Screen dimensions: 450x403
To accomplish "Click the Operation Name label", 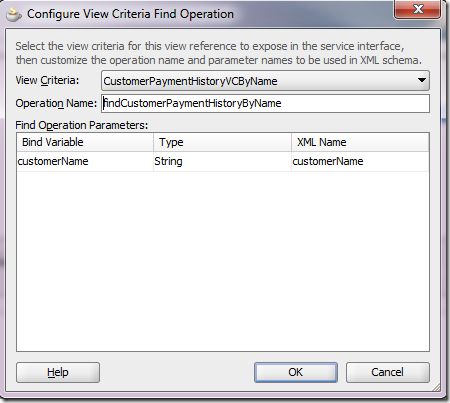I will click(56, 103).
